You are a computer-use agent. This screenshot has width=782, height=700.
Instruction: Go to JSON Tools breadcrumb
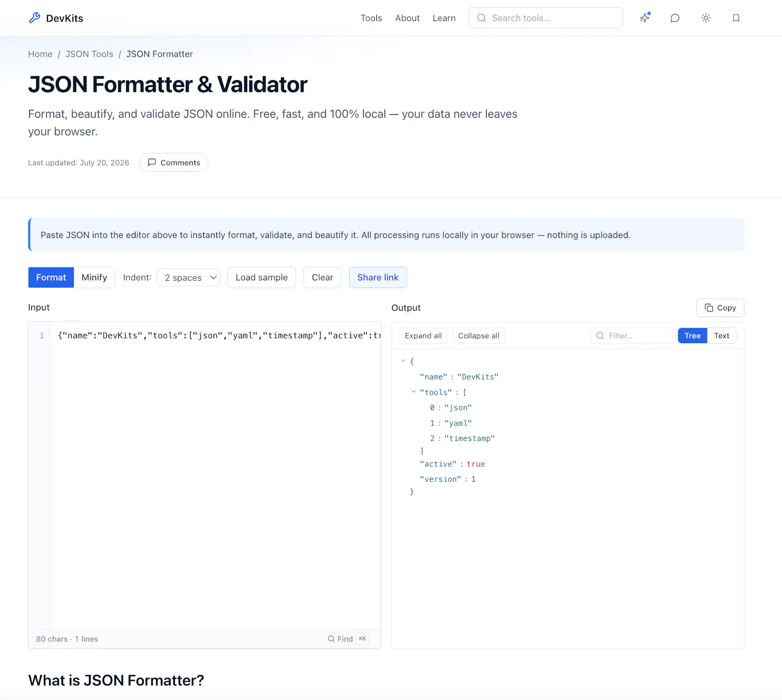pyautogui.click(x=89, y=54)
